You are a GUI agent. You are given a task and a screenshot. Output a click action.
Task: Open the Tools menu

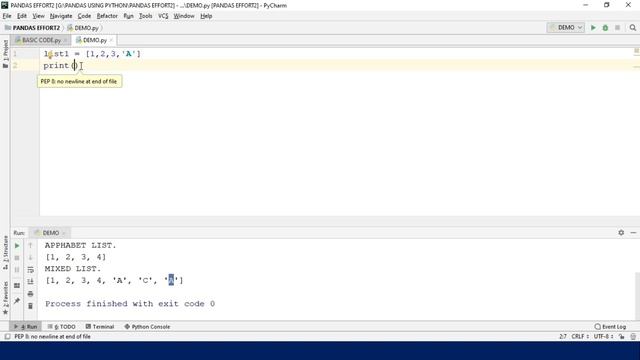coord(145,16)
